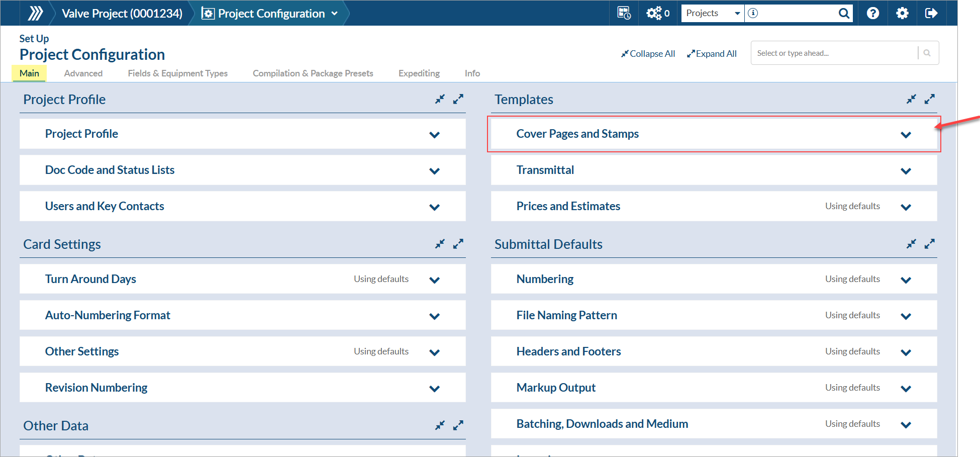Expand the Turn Around Days panel
Image resolution: width=980 pixels, height=457 pixels.
click(x=434, y=280)
